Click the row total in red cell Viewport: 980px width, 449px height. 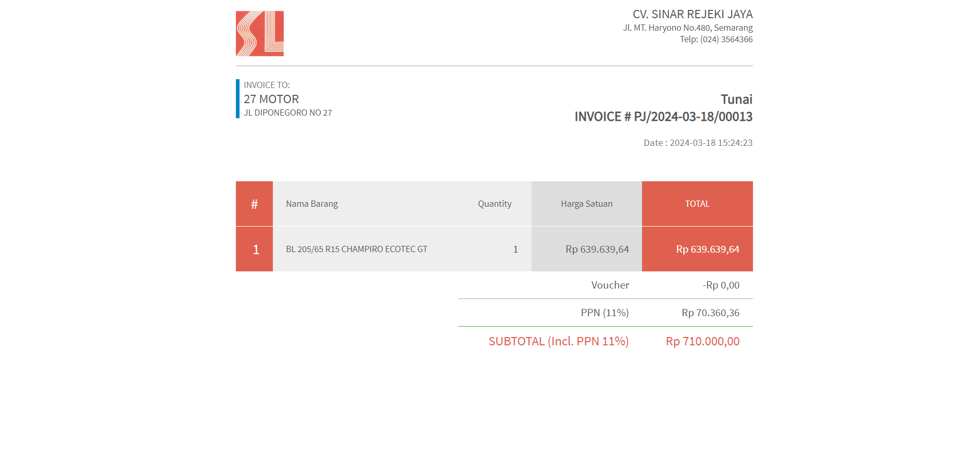[707, 250]
